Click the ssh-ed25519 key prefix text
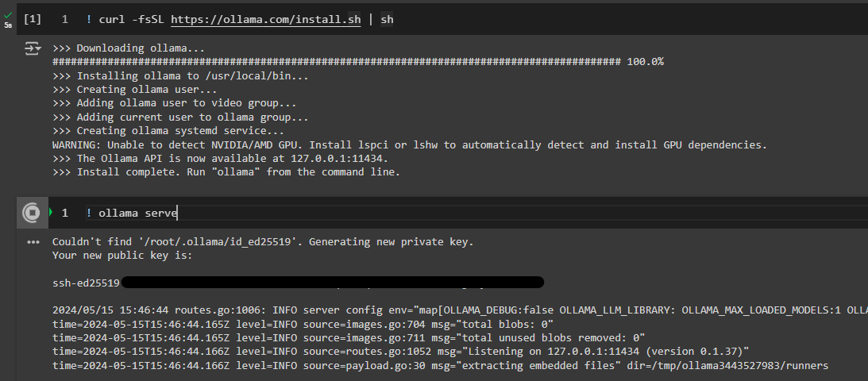 [86, 283]
